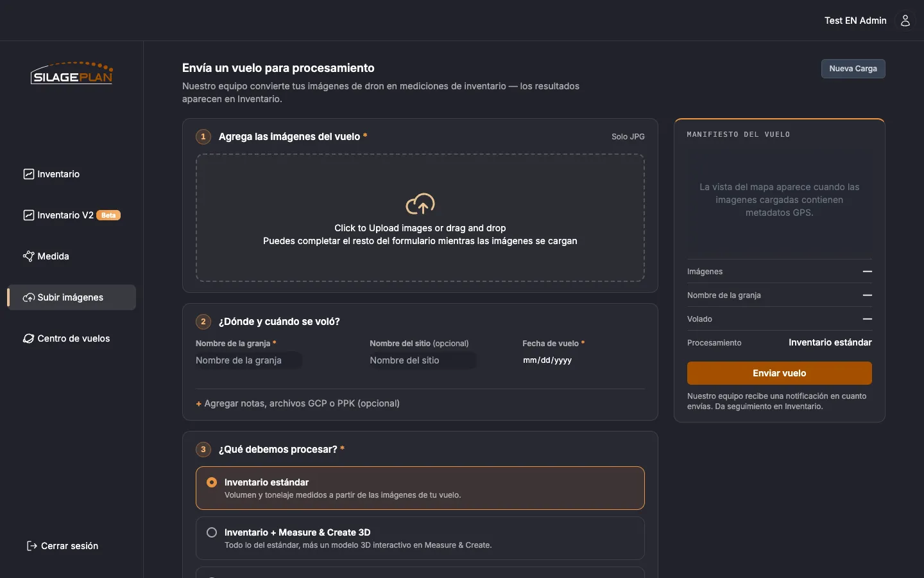The width and height of the screenshot is (924, 578).
Task: Open the user profile icon
Action: (905, 21)
